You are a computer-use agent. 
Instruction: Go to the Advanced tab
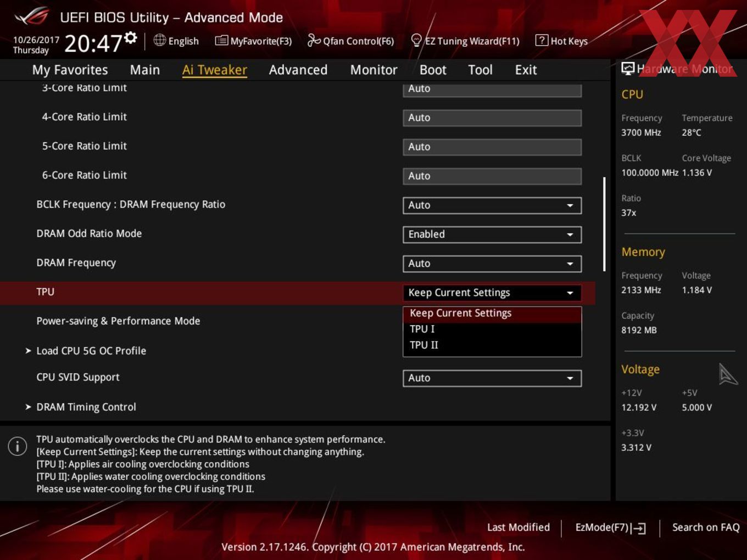[298, 70]
